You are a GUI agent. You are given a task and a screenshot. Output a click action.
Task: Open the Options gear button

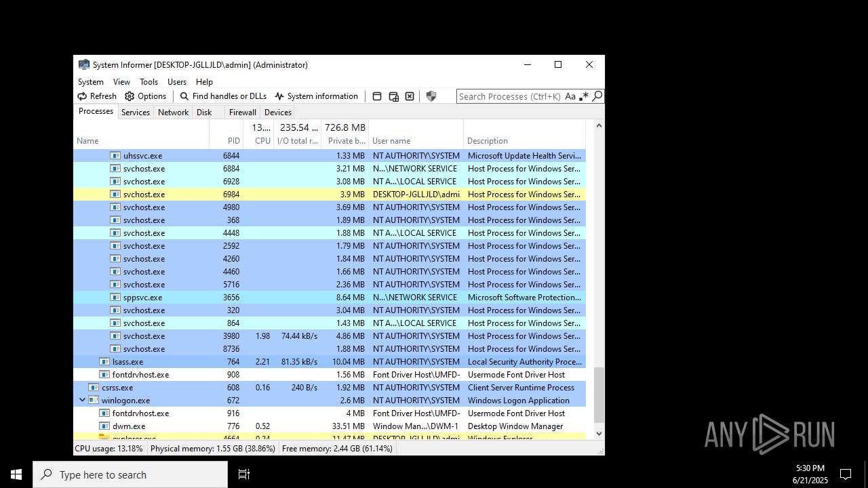(146, 96)
